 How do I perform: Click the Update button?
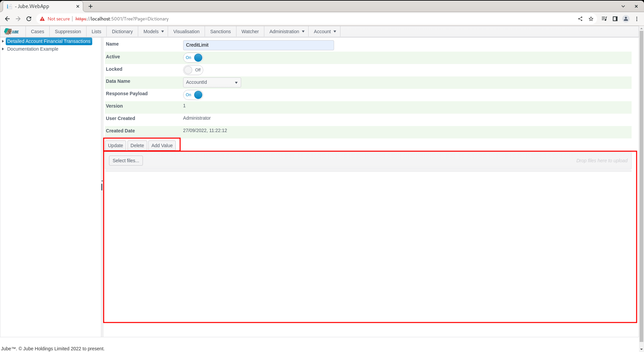pyautogui.click(x=115, y=145)
